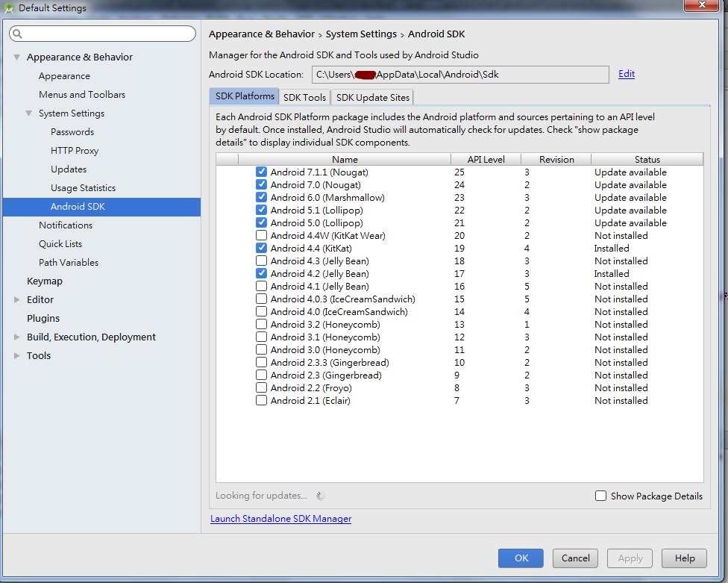
Task: Uncheck Android 7.0 (Nougat)
Action: pos(261,184)
